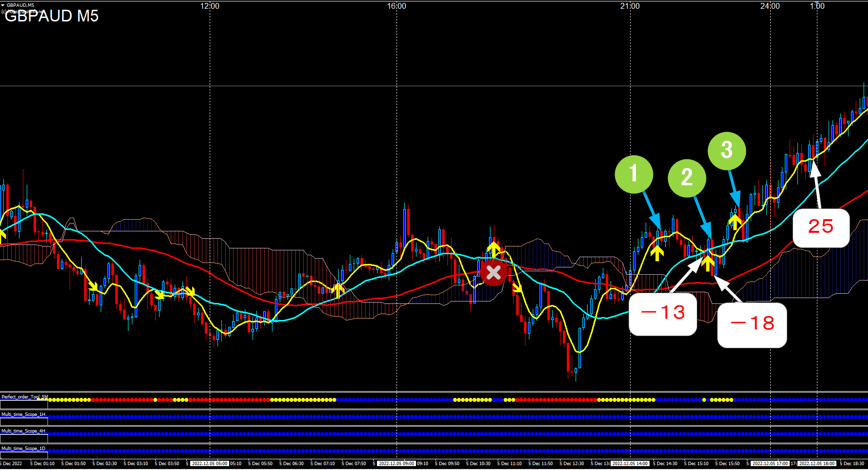The width and height of the screenshot is (868, 470).
Task: Click the small GBPAUD,M5 symbol title text
Action: [x=20, y=5]
